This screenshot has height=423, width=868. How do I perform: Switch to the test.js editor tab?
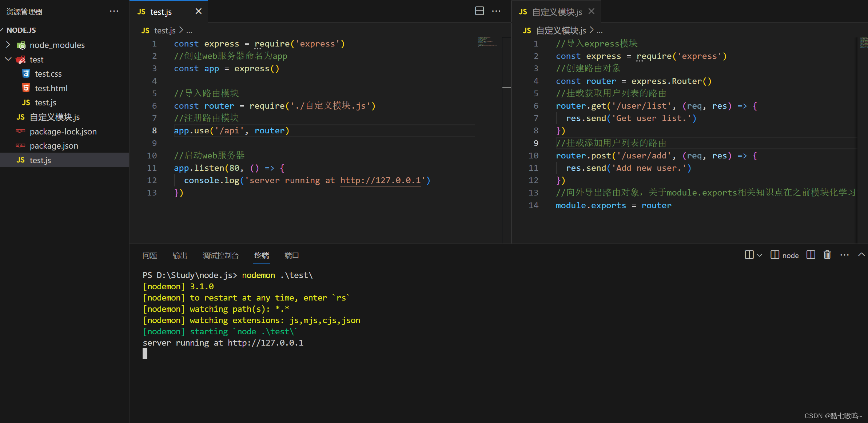click(x=168, y=12)
